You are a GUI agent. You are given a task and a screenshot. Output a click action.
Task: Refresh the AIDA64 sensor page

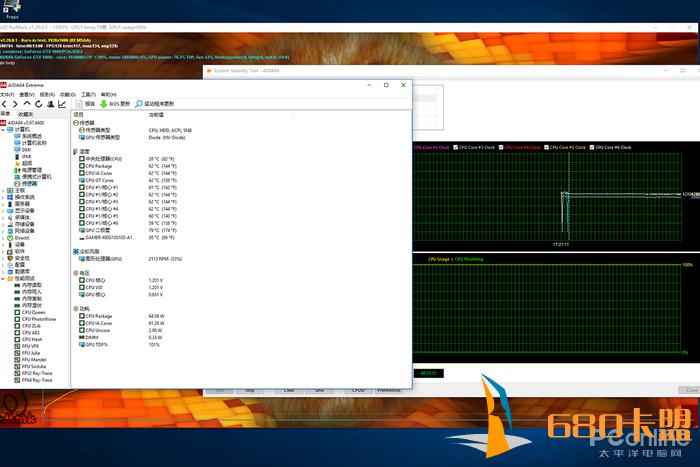point(38,104)
